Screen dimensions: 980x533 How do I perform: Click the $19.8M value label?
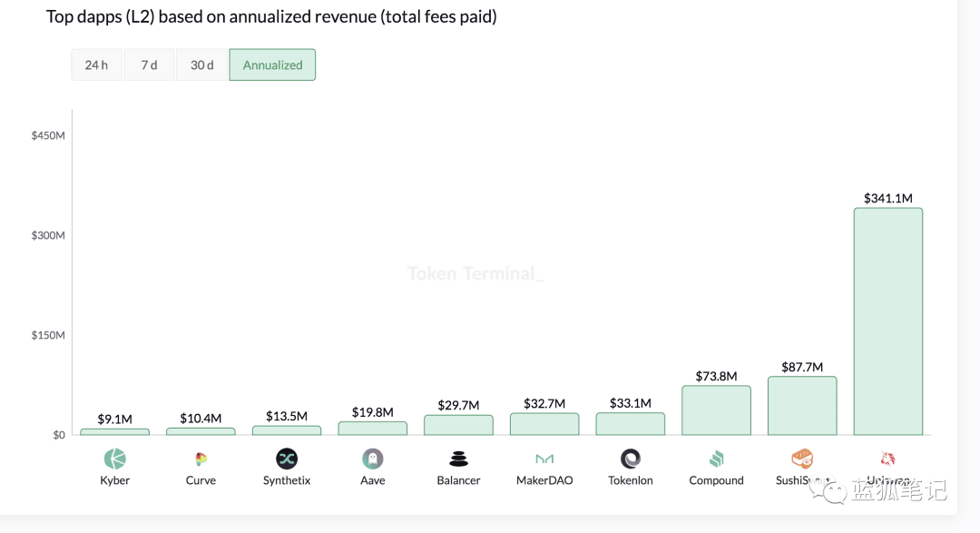point(373,412)
